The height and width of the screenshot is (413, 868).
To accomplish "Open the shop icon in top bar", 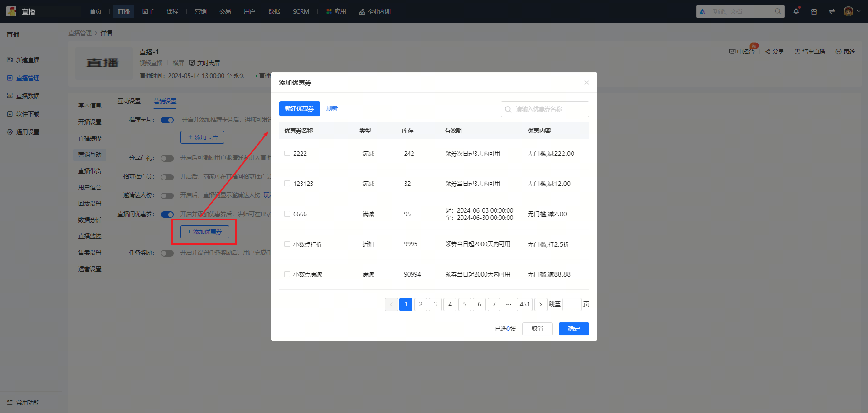I will (814, 11).
